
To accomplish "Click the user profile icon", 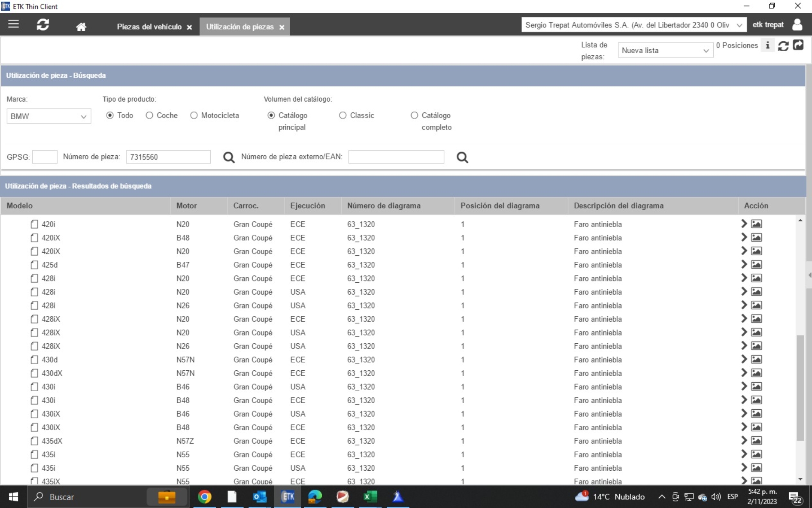I will [797, 25].
